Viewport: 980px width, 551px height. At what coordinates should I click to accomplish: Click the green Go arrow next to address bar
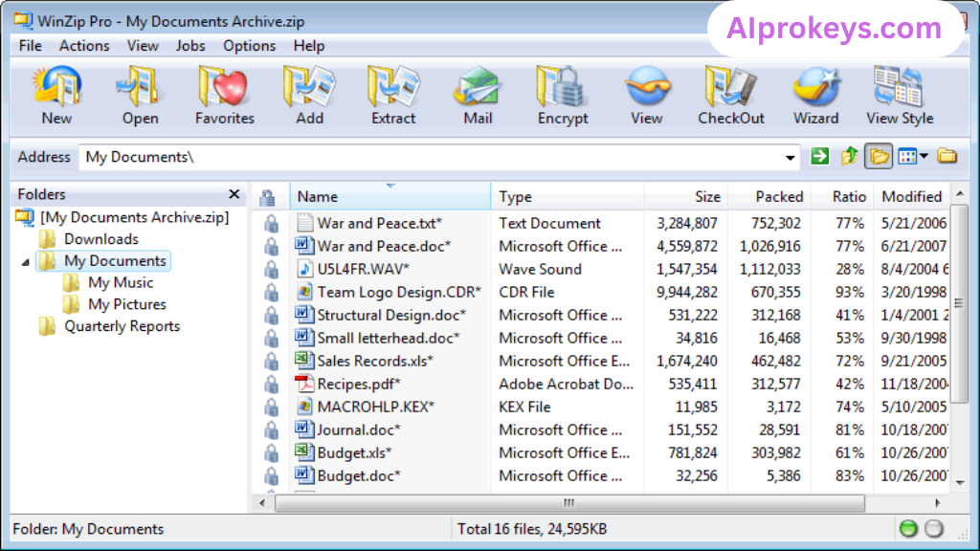[x=819, y=156]
